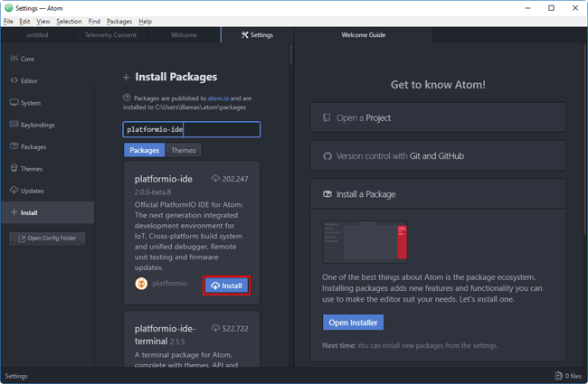Click the plus icon beside Install in sidebar

click(14, 212)
